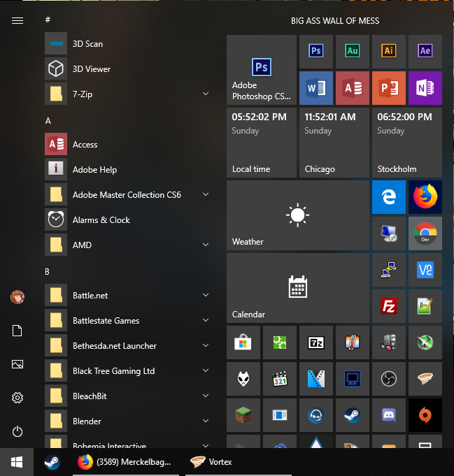Open the Microsoft Store tile
454x476 pixels.
coord(243,342)
